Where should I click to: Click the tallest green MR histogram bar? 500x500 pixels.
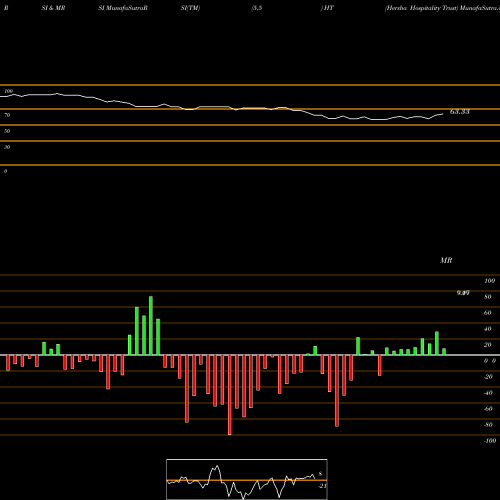coord(151,325)
